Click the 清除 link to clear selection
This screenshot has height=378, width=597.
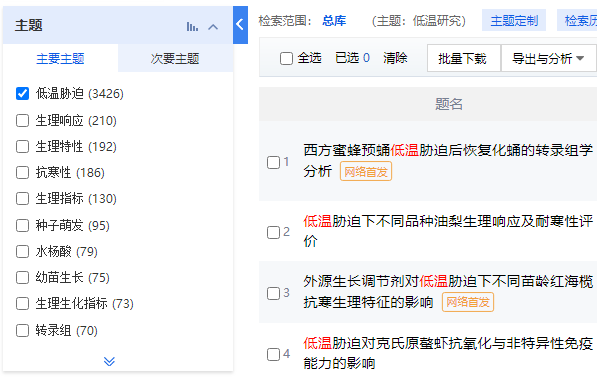point(395,58)
